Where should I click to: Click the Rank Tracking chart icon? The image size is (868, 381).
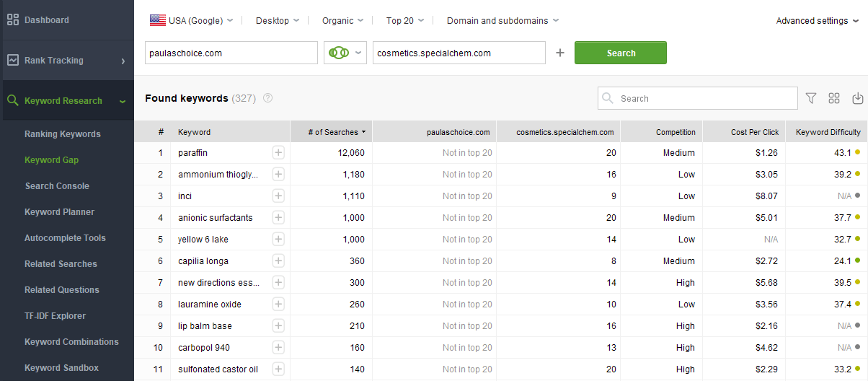(x=13, y=61)
